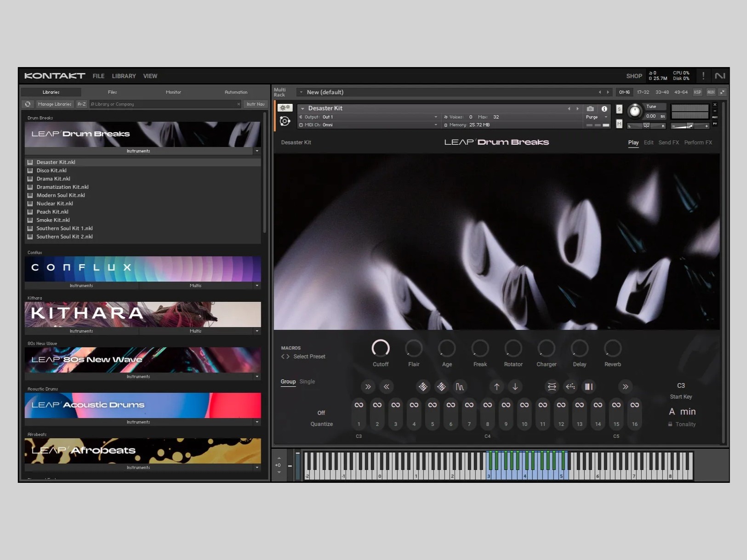Mute the Desaster Kit with the M button
Screen dimensions: 747x560
point(619,124)
